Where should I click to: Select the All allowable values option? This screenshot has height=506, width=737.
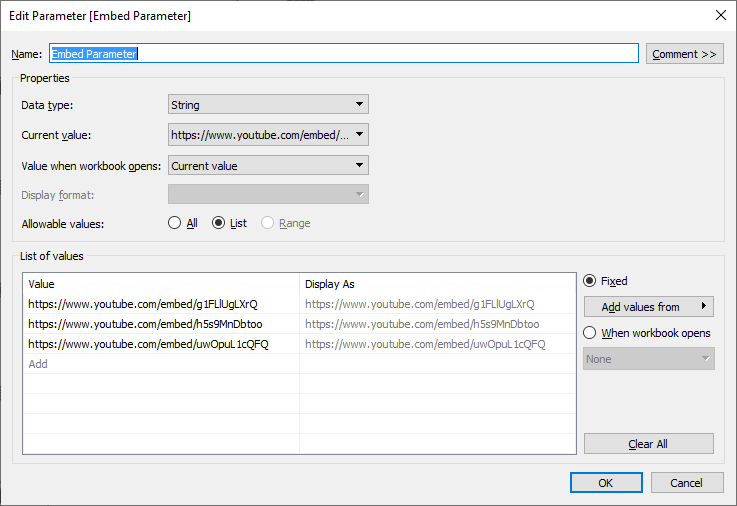point(175,223)
